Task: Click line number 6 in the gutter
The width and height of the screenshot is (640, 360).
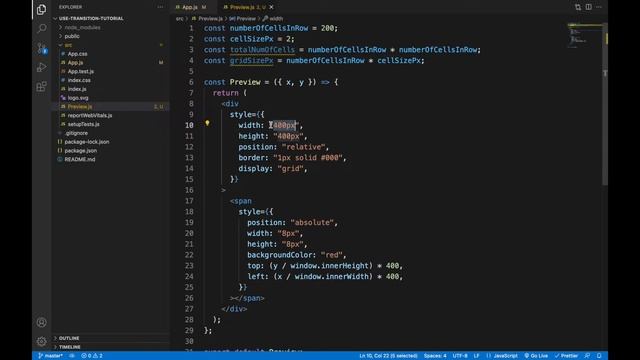Action: pyautogui.click(x=191, y=82)
